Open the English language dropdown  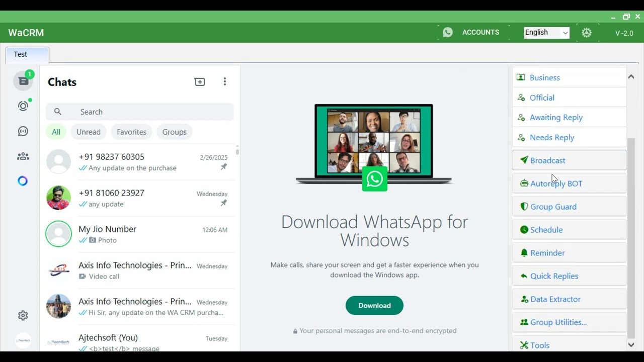click(546, 33)
